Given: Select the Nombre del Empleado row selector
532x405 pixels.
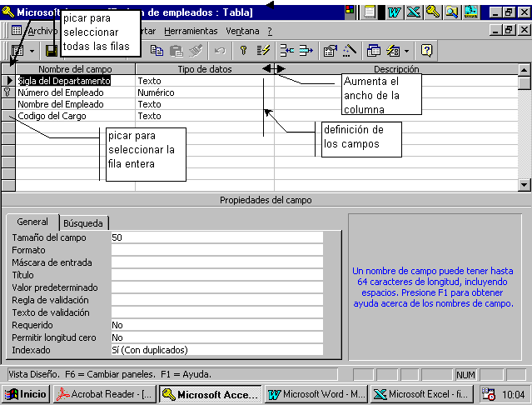Looking at the screenshot, I should tap(8, 104).
